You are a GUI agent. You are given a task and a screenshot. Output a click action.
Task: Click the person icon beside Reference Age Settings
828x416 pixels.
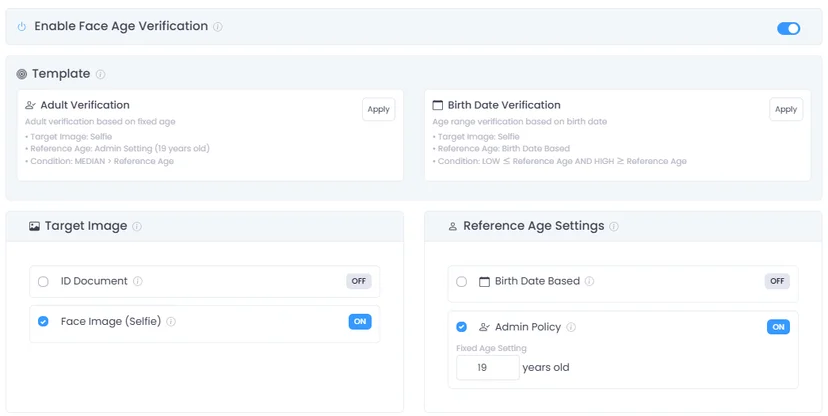[x=453, y=226]
